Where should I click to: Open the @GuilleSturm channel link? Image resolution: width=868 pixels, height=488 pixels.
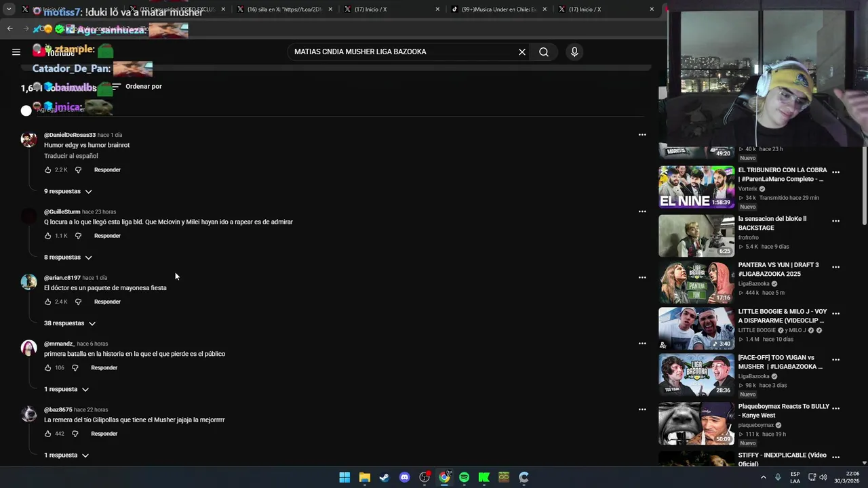pos(62,212)
